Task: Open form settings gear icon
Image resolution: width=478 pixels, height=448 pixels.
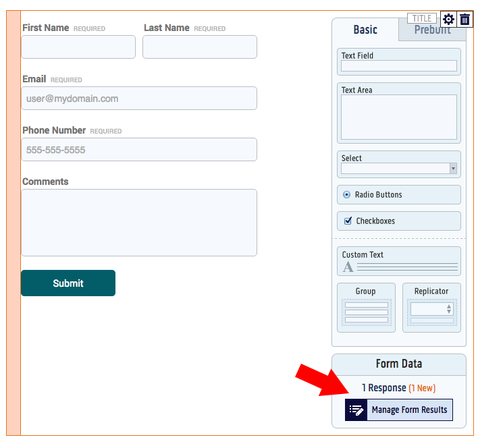Action: 448,20
